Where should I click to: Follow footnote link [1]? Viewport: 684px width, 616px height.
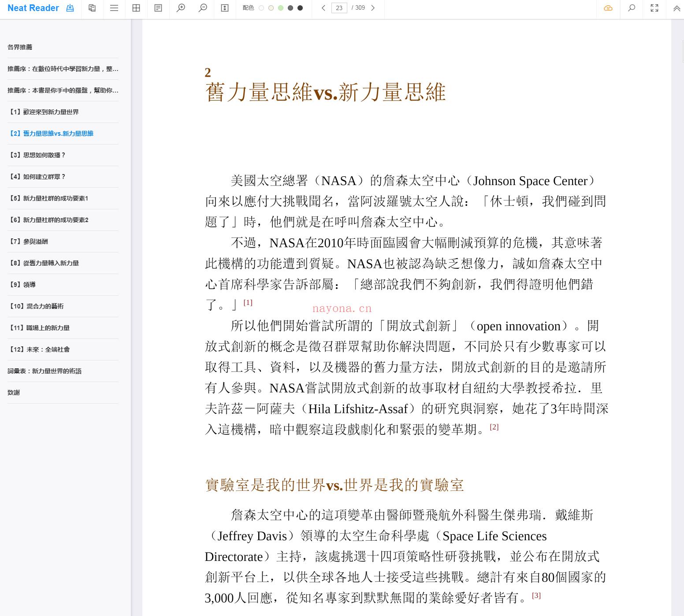point(248,302)
